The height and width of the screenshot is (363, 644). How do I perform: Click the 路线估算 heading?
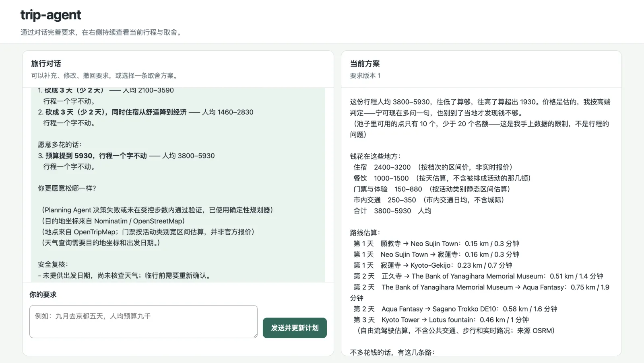coord(365,233)
